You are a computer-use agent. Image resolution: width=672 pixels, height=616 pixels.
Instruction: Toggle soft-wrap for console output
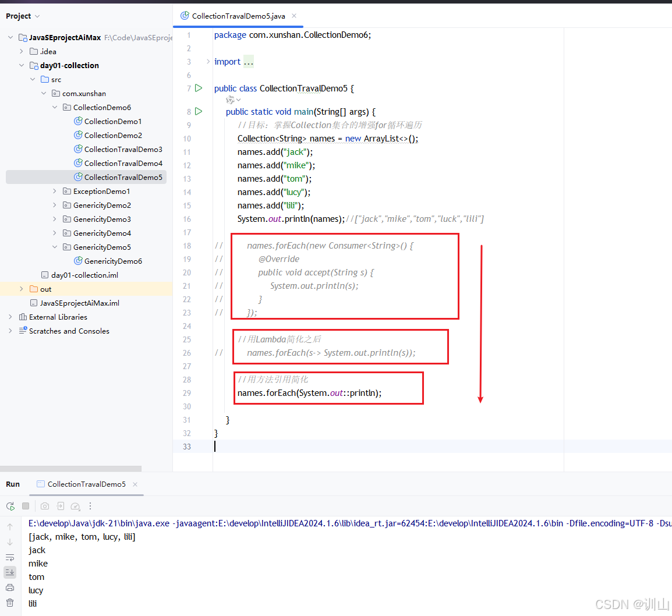click(x=9, y=557)
